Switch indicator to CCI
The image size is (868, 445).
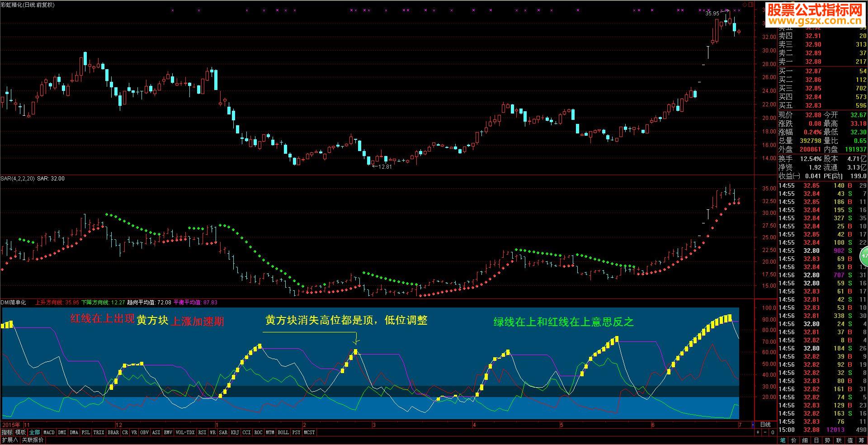[246, 432]
